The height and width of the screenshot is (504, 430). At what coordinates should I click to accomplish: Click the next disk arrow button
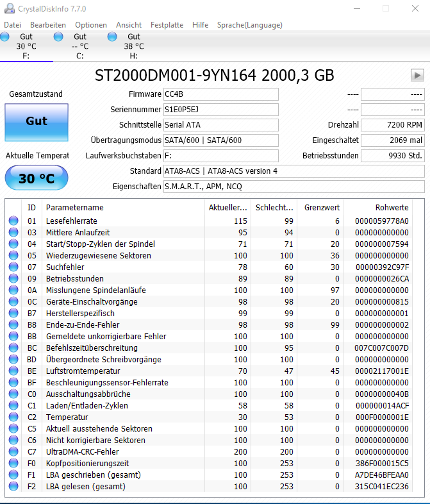pyautogui.click(x=417, y=76)
